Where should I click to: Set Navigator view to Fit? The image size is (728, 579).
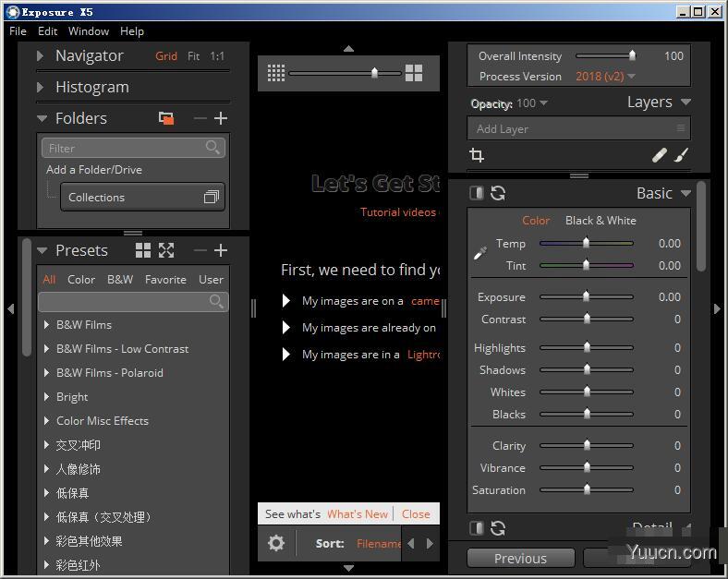[194, 56]
